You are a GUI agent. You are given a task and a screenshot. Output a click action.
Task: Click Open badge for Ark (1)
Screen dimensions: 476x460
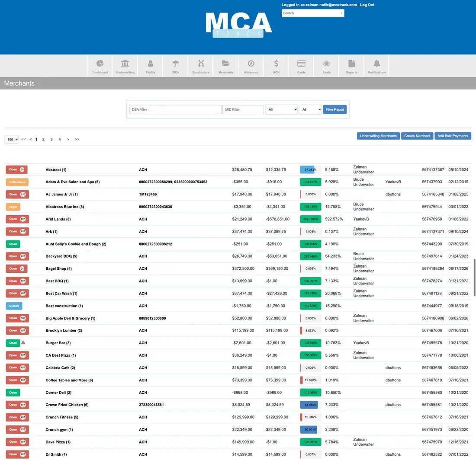pyautogui.click(x=17, y=231)
